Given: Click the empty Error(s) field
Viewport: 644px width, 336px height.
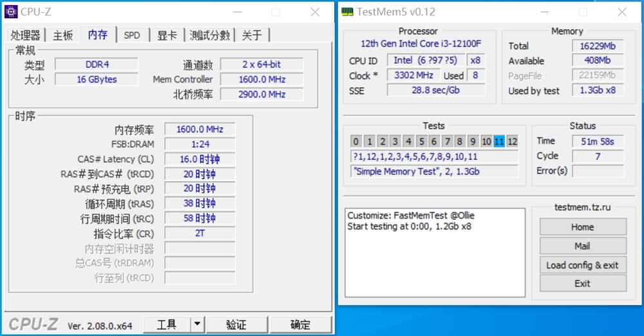Looking at the screenshot, I should 598,171.
